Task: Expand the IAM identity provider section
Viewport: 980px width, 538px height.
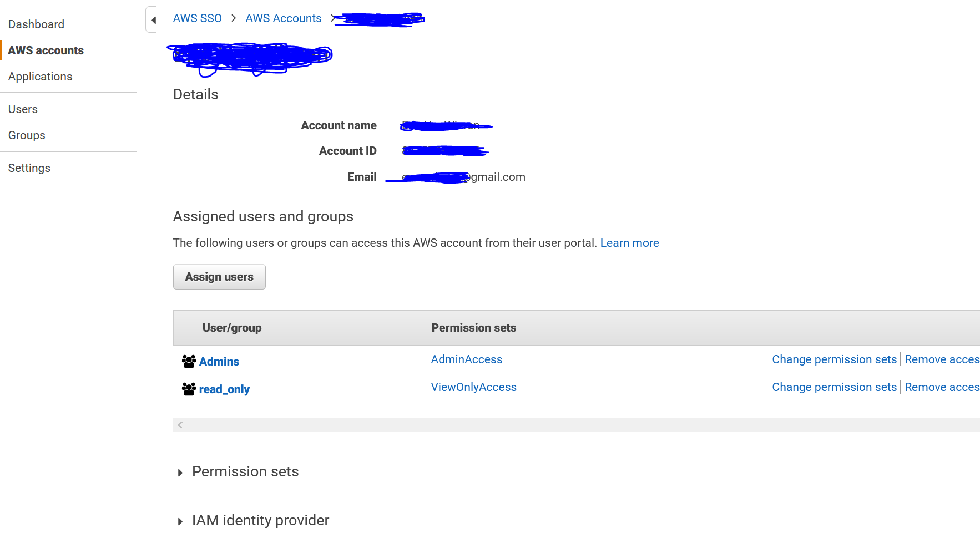Action: pos(180,520)
